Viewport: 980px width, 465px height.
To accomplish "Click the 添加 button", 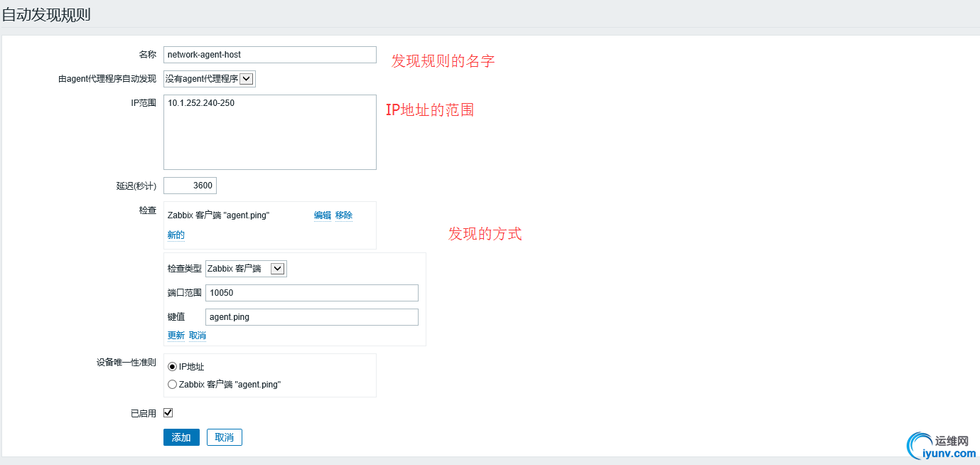I will (x=181, y=437).
